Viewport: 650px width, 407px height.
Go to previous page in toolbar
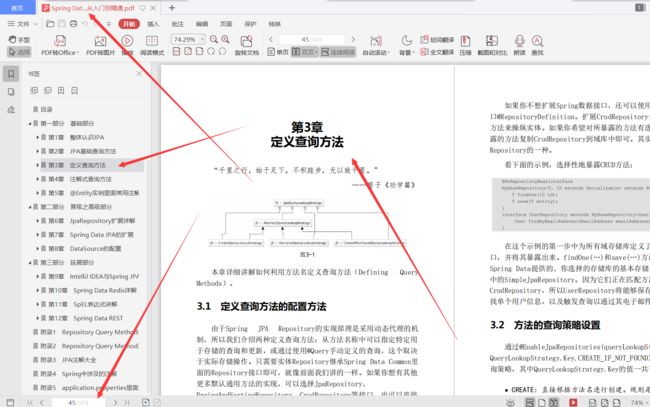point(271,39)
